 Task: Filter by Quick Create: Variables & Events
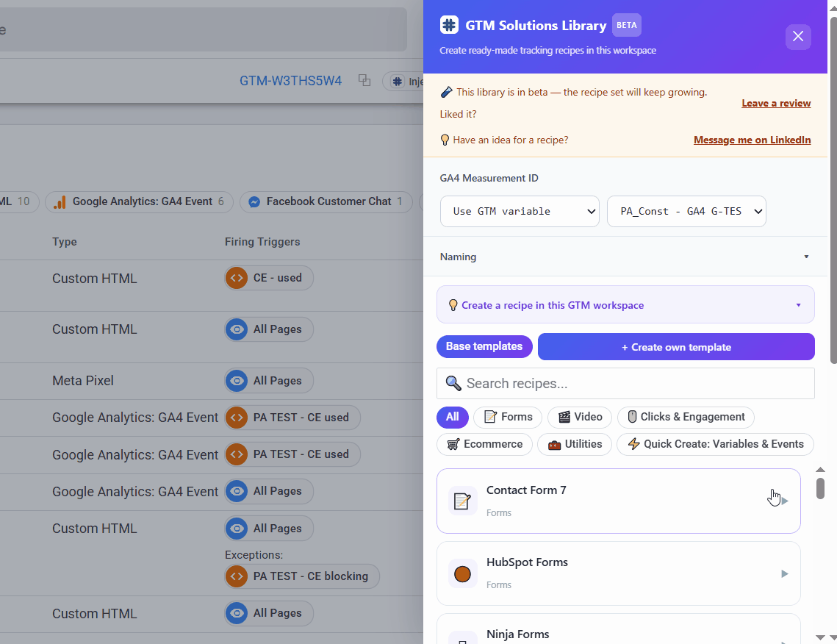click(x=715, y=444)
